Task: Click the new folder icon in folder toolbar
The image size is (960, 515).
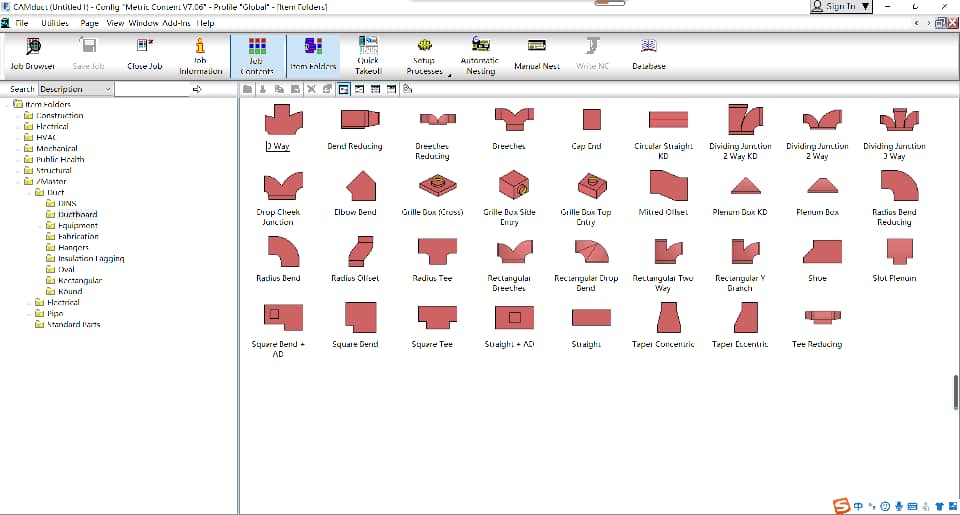Action: [x=247, y=89]
